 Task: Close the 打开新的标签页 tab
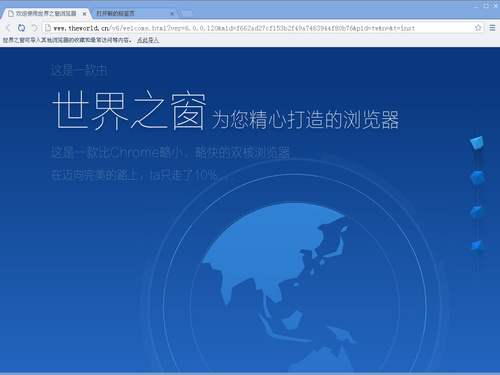(172, 14)
